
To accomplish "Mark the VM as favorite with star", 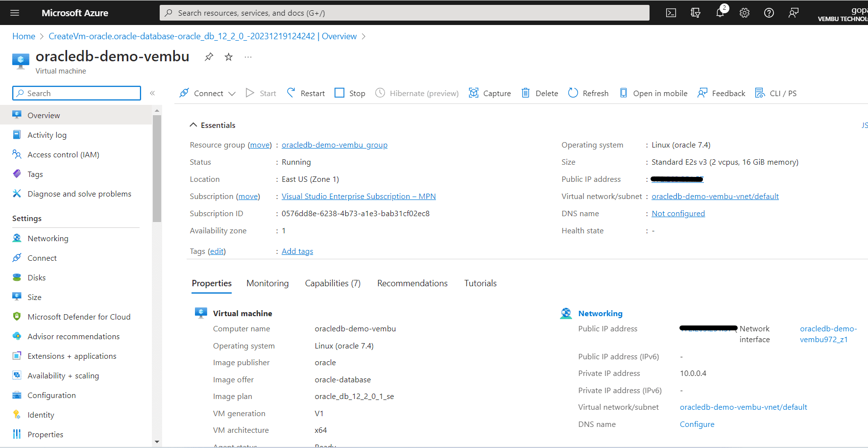I will 228,57.
